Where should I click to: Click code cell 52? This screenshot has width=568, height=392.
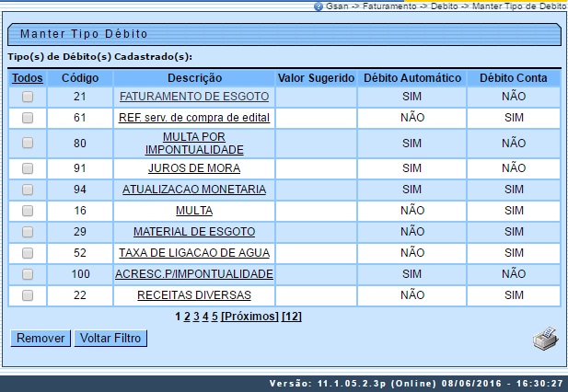click(80, 253)
